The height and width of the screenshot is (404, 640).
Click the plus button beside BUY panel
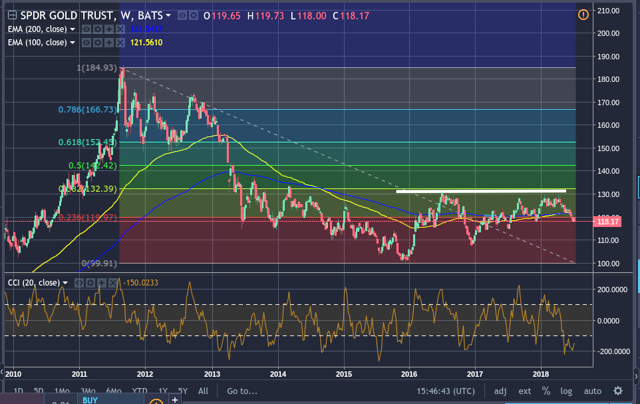175,400
